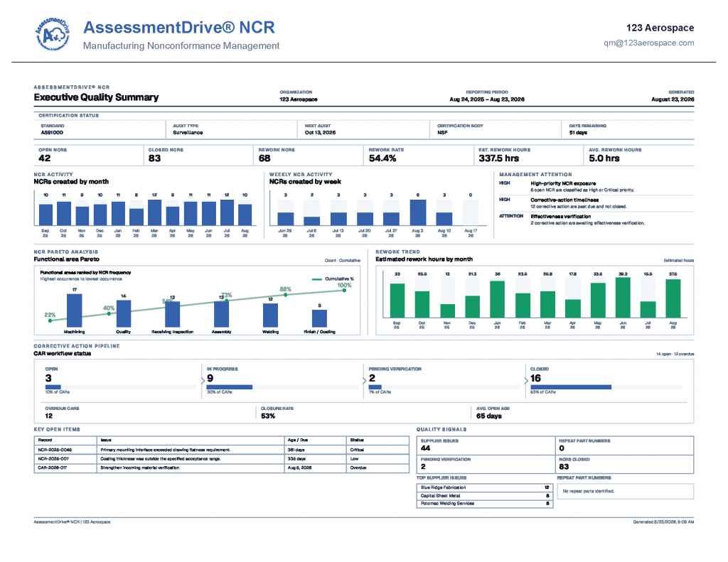Click the Corrective-action timeliness item
Image resolution: width=728 pixels, height=562 pixels.
[596, 202]
